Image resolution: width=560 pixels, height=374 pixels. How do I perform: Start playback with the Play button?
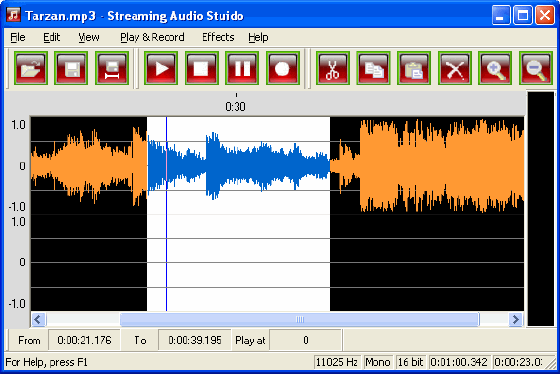click(161, 68)
